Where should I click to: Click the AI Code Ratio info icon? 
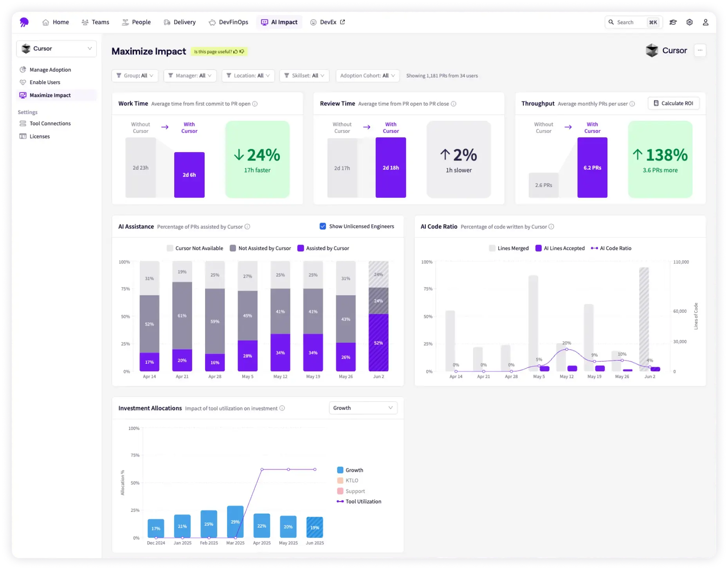(551, 227)
